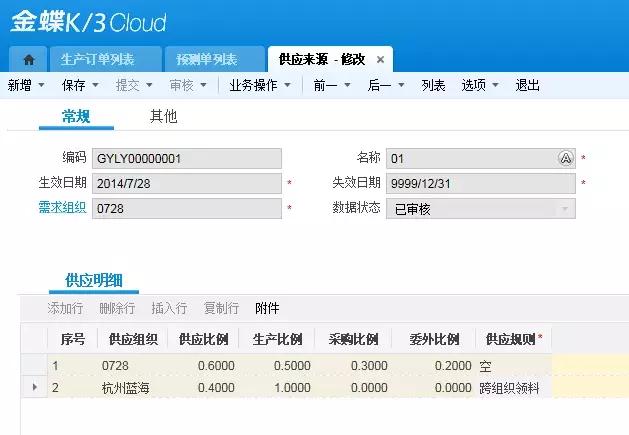The height and width of the screenshot is (435, 629).
Task: Click 复制行 in detail toolbar
Action: coord(221,308)
